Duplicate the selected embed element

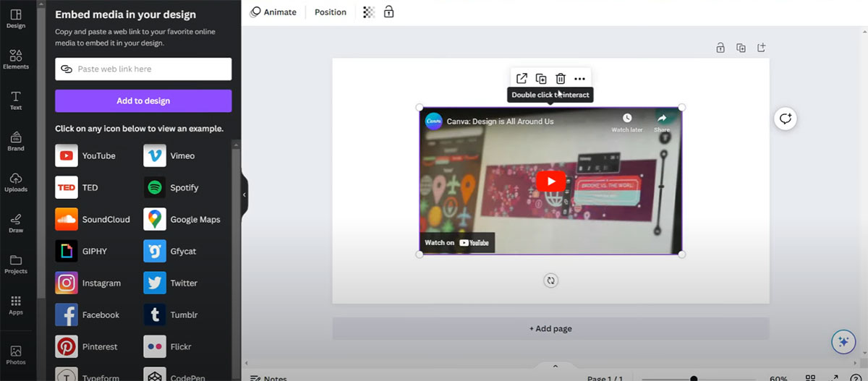[541, 78]
